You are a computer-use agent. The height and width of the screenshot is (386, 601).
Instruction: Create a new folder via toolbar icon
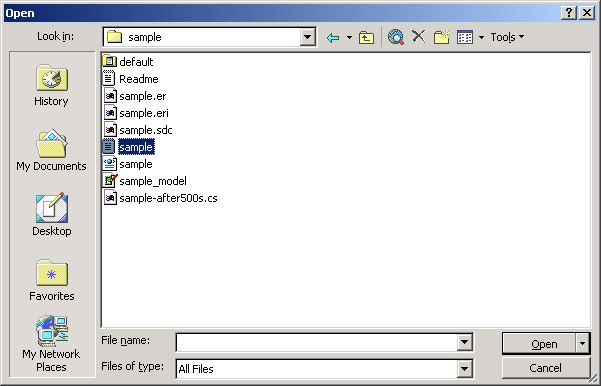click(442, 37)
